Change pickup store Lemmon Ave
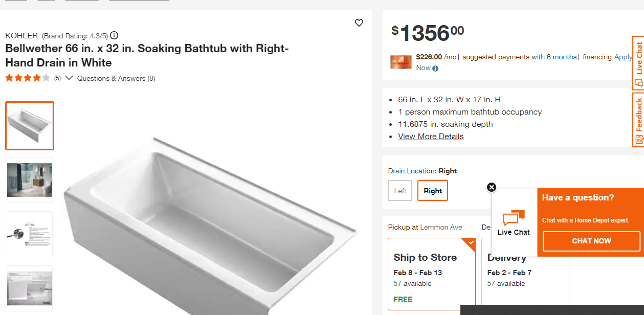The height and width of the screenshot is (315, 644). pyautogui.click(x=441, y=227)
